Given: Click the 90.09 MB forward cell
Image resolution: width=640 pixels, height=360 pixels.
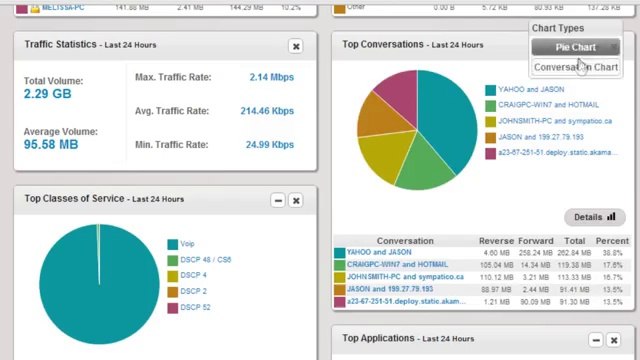Looking at the screenshot, I should (535, 302).
